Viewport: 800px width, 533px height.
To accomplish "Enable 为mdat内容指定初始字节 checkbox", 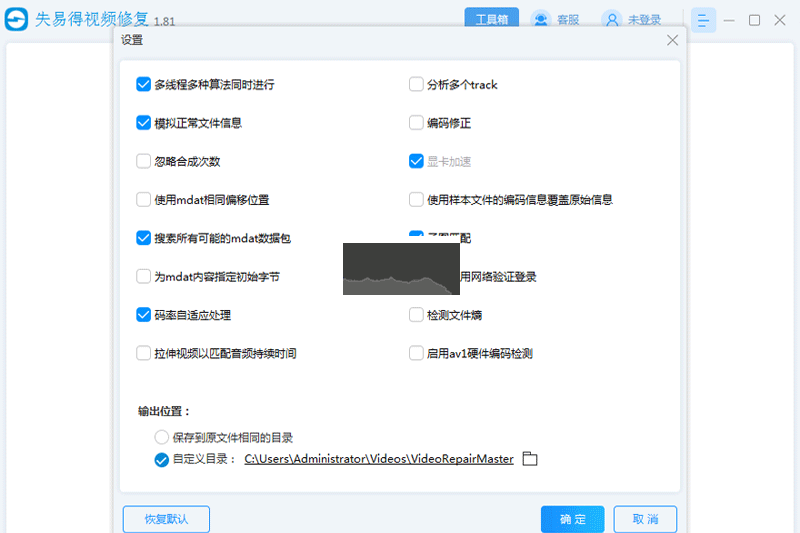I will (143, 276).
